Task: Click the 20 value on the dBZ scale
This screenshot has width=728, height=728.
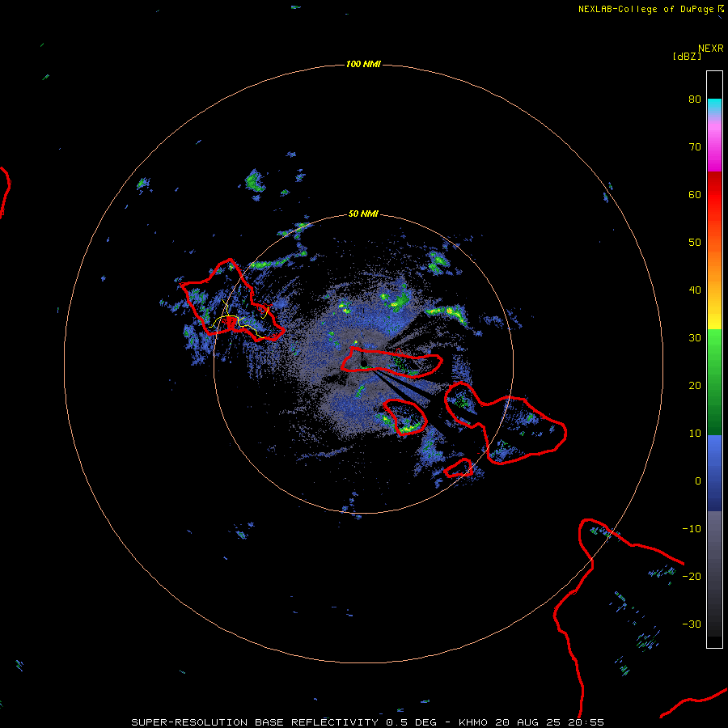Action: [x=695, y=386]
